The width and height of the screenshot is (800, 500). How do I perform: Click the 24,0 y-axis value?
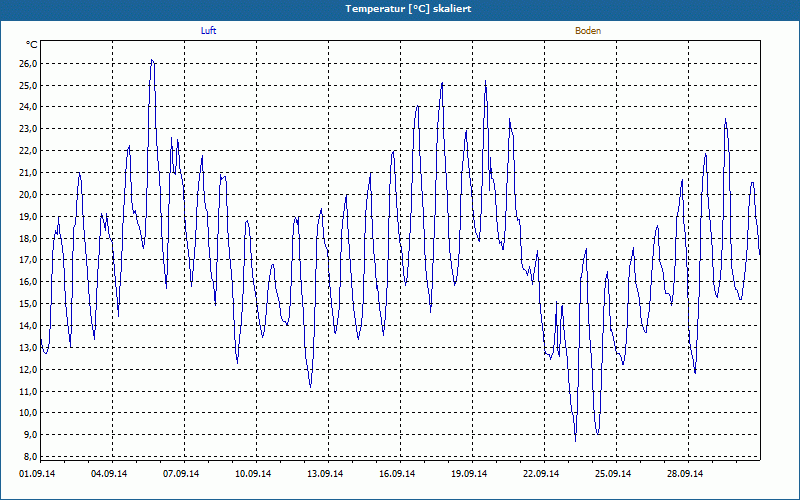pos(29,107)
